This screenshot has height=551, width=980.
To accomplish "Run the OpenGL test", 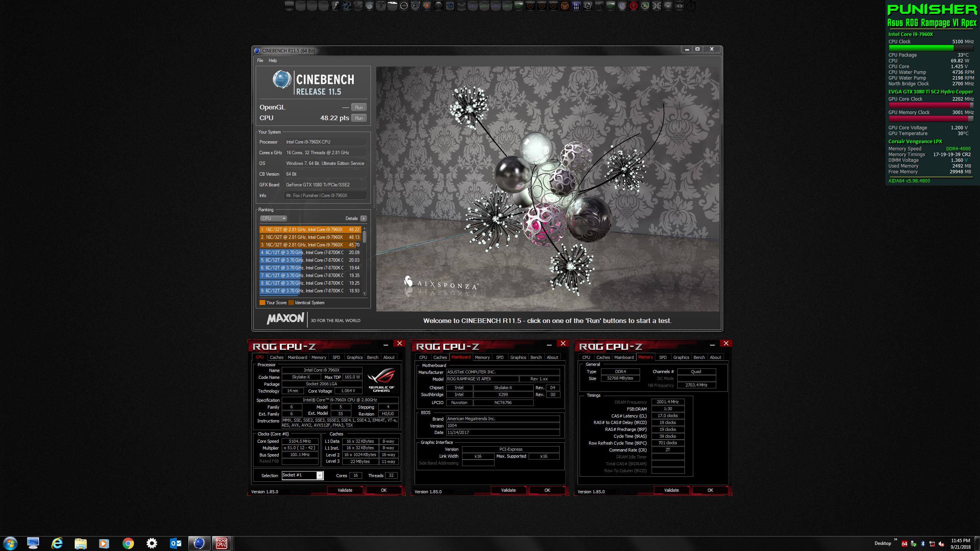I will tap(359, 108).
